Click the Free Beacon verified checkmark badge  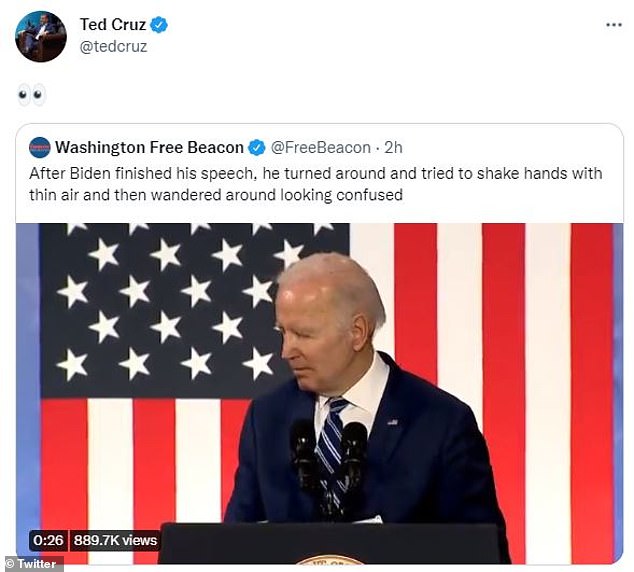point(256,148)
